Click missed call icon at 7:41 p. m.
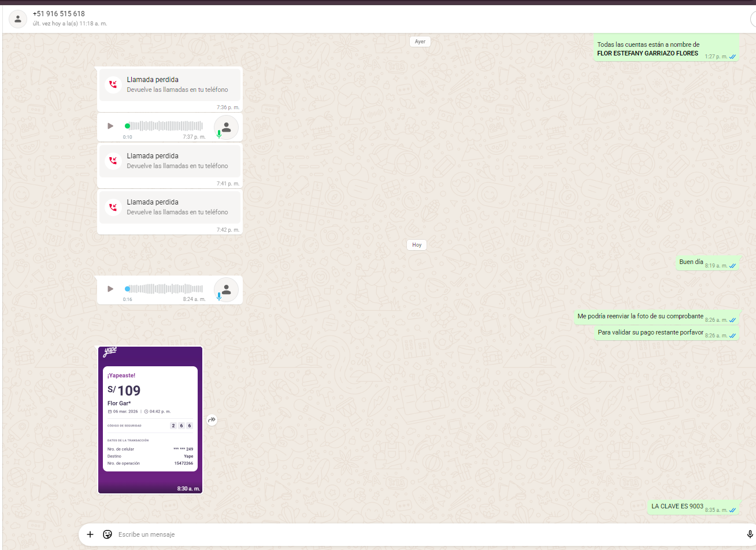This screenshot has width=756, height=550. point(113,161)
